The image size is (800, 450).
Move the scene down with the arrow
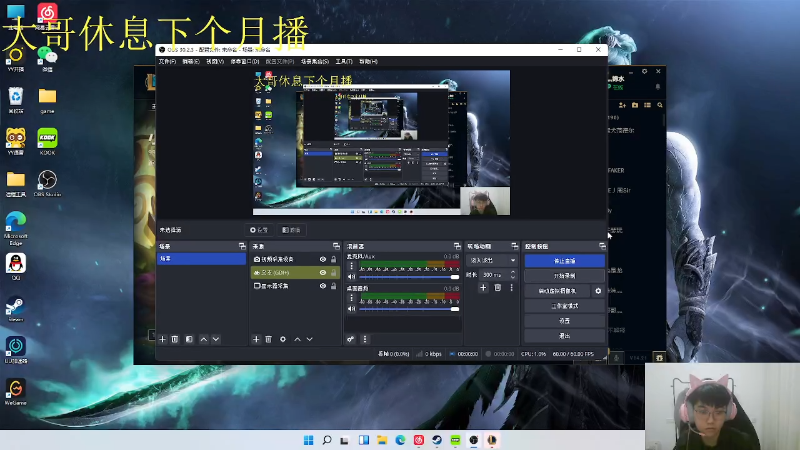216,339
